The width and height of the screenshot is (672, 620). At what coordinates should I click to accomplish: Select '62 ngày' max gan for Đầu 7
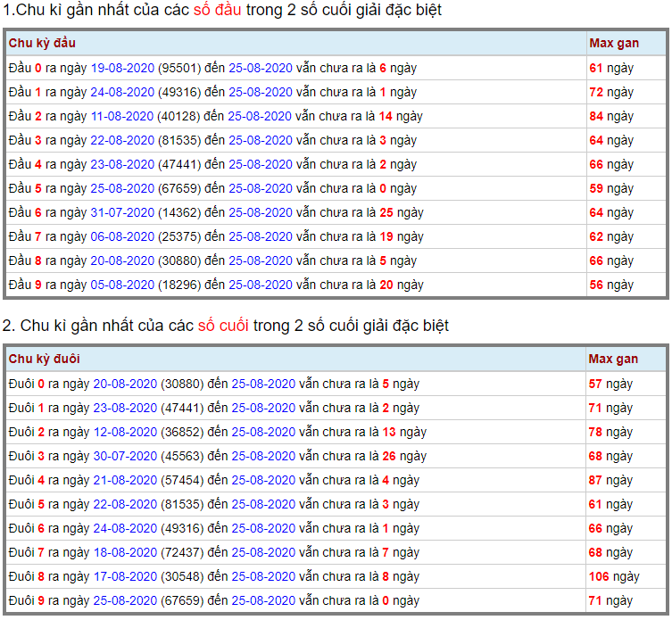(x=611, y=236)
